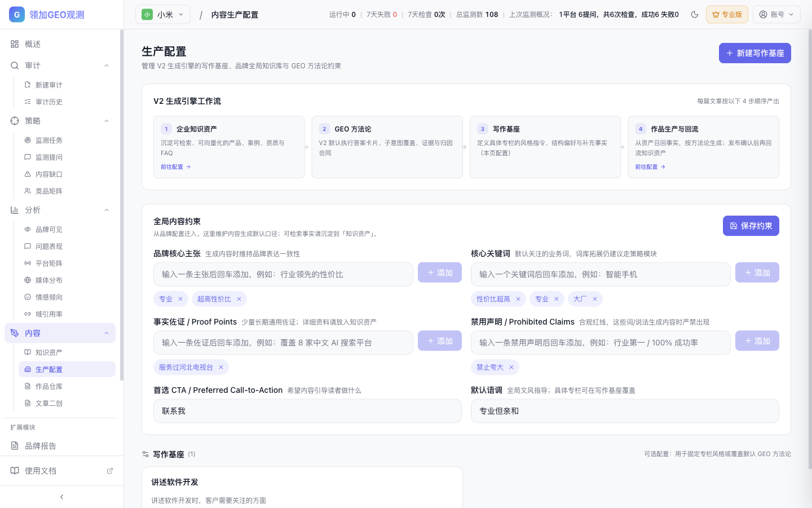
Task: Go to 新建审计
Action: [67, 85]
